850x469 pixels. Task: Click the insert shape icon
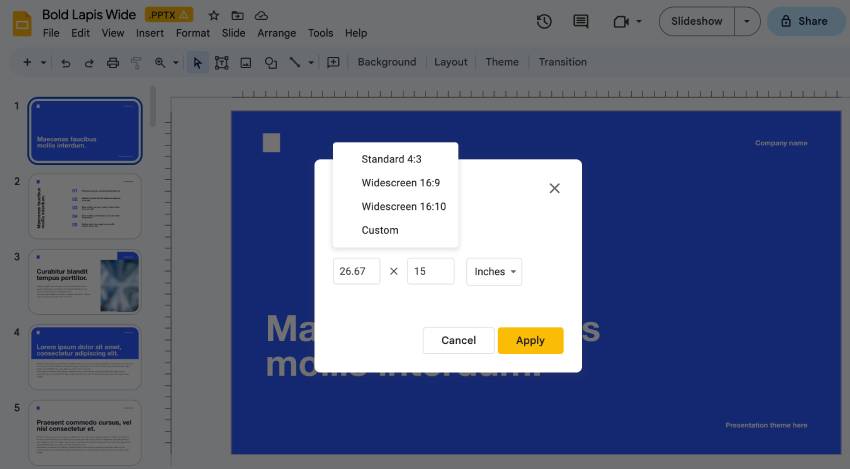271,63
